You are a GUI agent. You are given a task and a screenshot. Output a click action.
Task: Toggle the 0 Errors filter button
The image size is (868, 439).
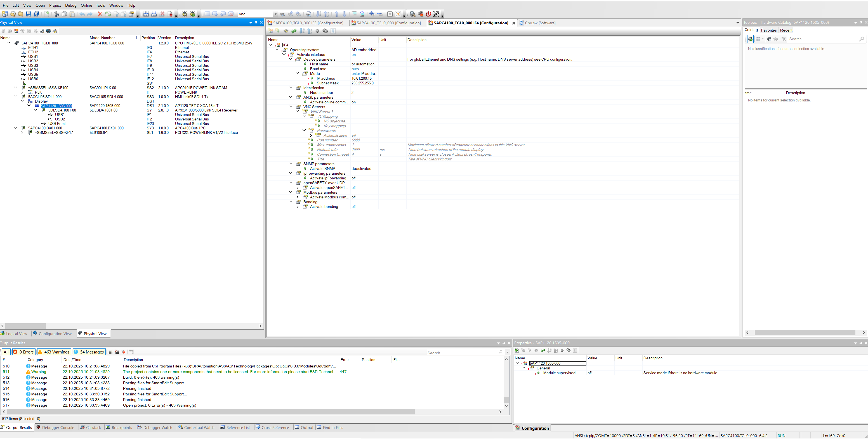click(x=24, y=352)
